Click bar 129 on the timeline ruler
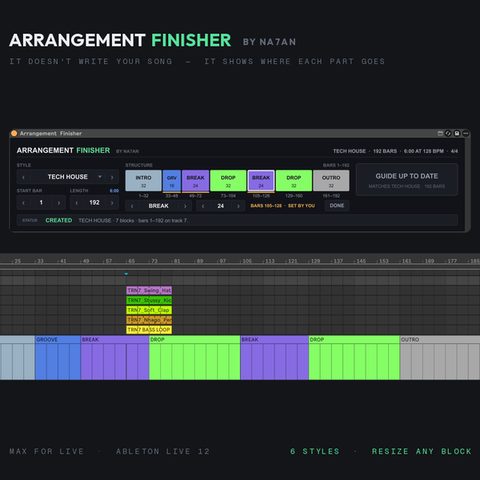Image resolution: width=480 pixels, height=480 pixels. click(314, 261)
